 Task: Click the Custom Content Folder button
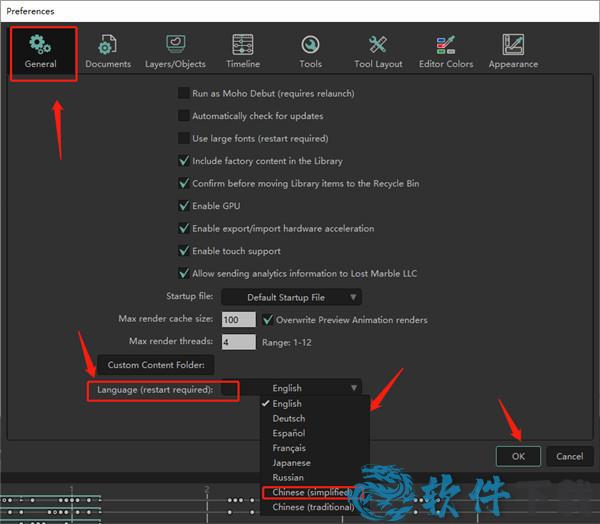tap(155, 365)
